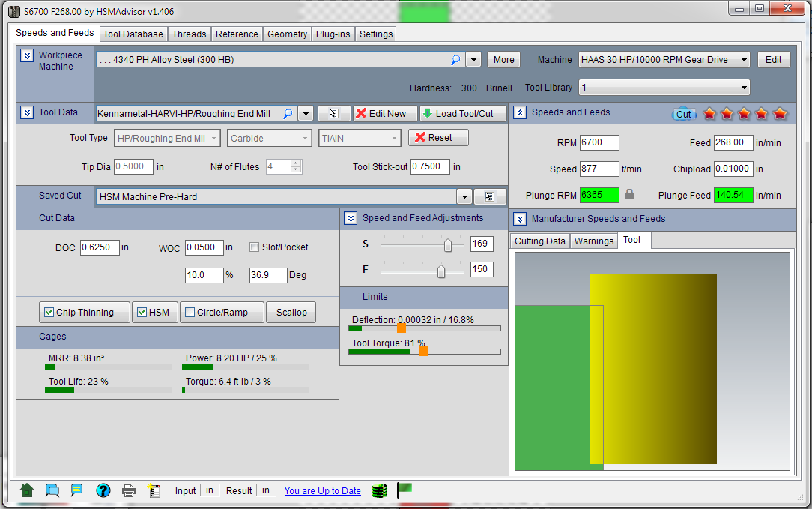Viewport: 812px width, 509px height.
Task: Click the Cut cloud badge icon
Action: [x=684, y=114]
